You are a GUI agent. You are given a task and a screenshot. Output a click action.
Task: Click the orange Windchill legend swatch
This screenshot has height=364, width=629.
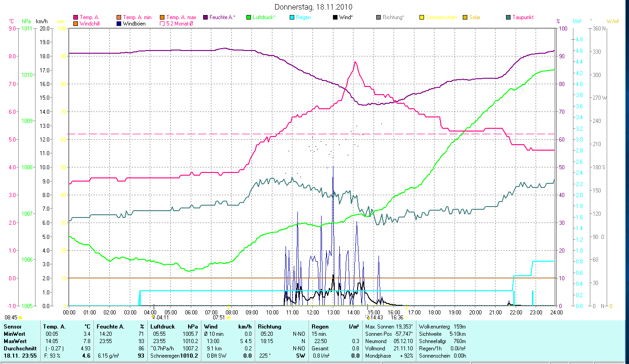[76, 24]
